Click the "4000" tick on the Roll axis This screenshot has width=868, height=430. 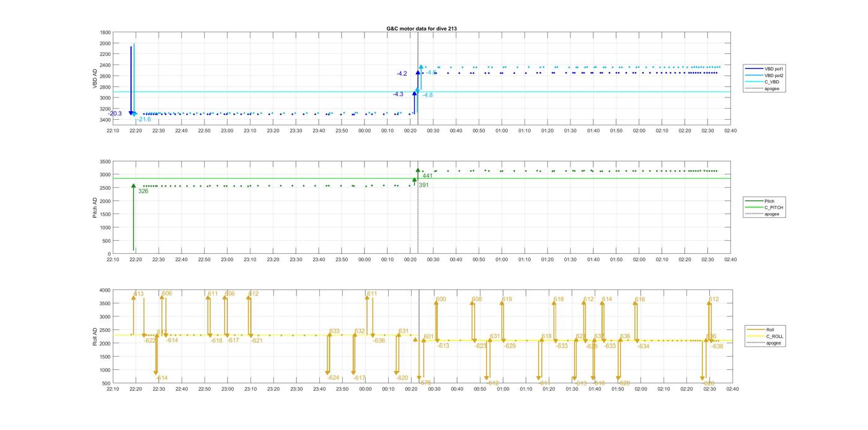coord(105,290)
